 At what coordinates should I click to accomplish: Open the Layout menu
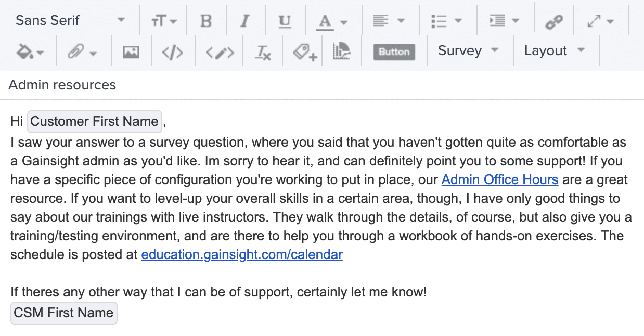(555, 50)
